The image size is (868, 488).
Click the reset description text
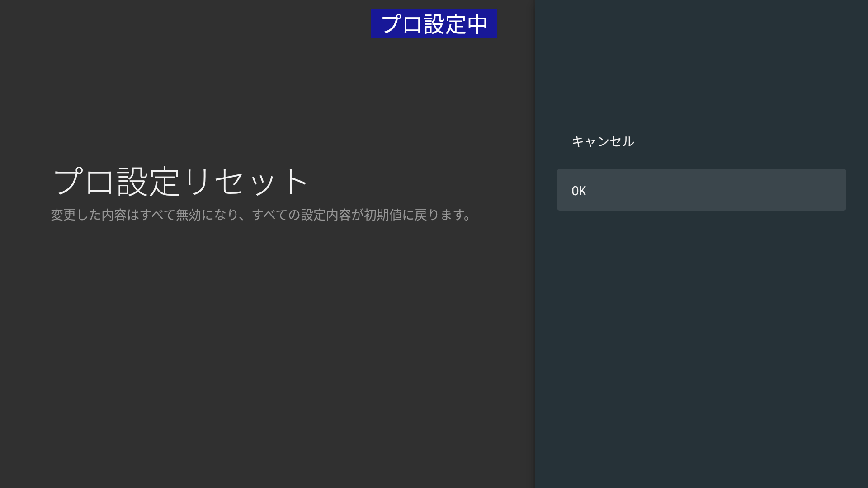coord(261,215)
